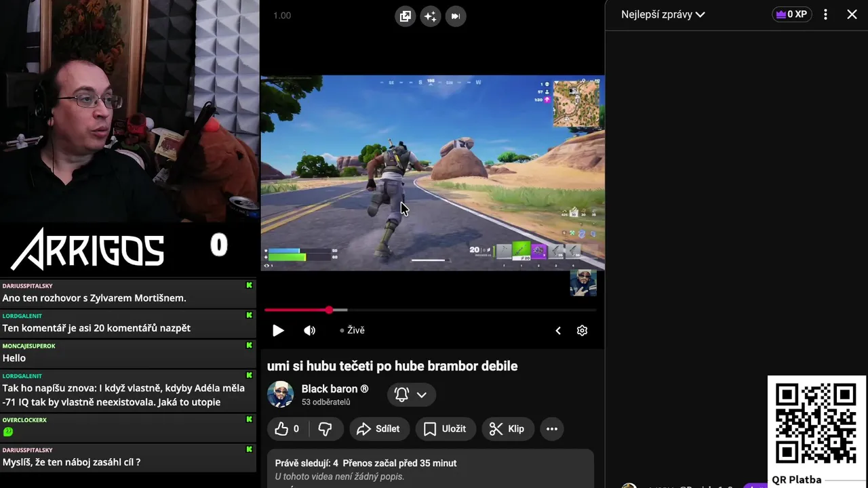Click the green Kick icon next to MONCAJESUPEROK
This screenshot has height=488, width=868.
coord(249,346)
